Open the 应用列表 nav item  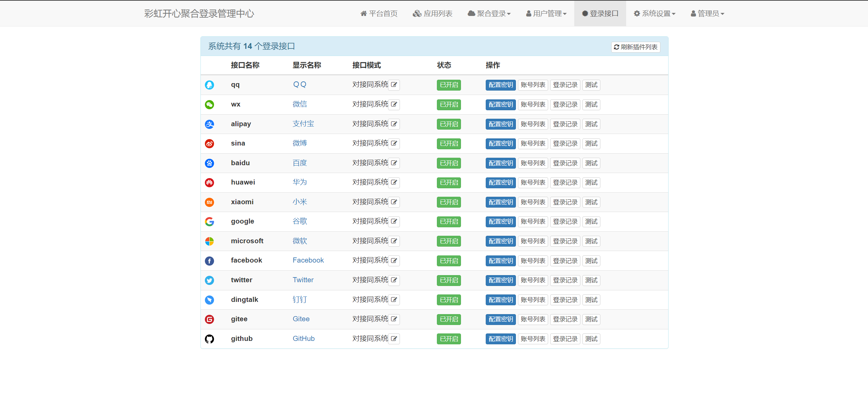432,14
